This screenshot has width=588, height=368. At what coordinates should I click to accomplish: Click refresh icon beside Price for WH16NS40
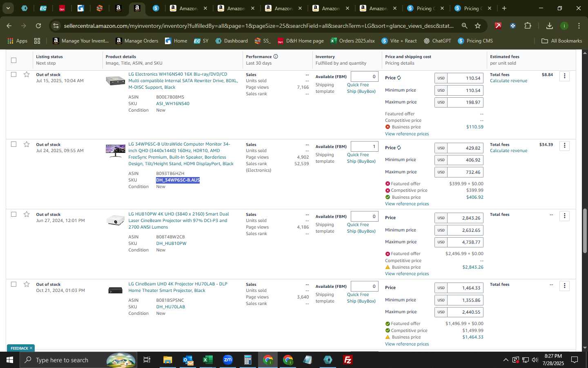click(x=399, y=78)
